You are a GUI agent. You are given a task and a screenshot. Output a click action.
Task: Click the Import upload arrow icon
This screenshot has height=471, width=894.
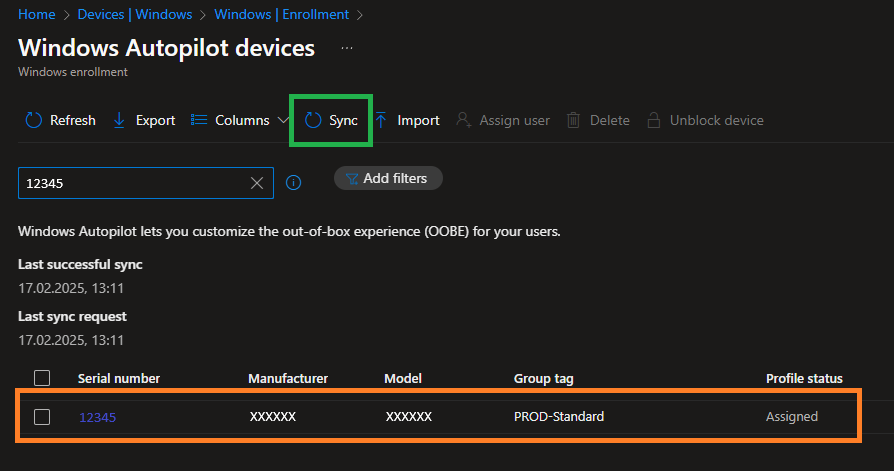click(x=381, y=120)
